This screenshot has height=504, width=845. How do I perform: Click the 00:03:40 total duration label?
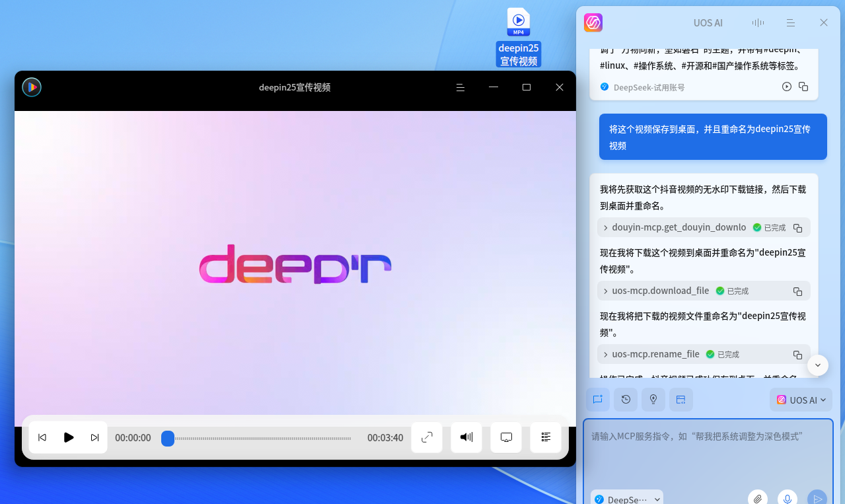point(385,437)
